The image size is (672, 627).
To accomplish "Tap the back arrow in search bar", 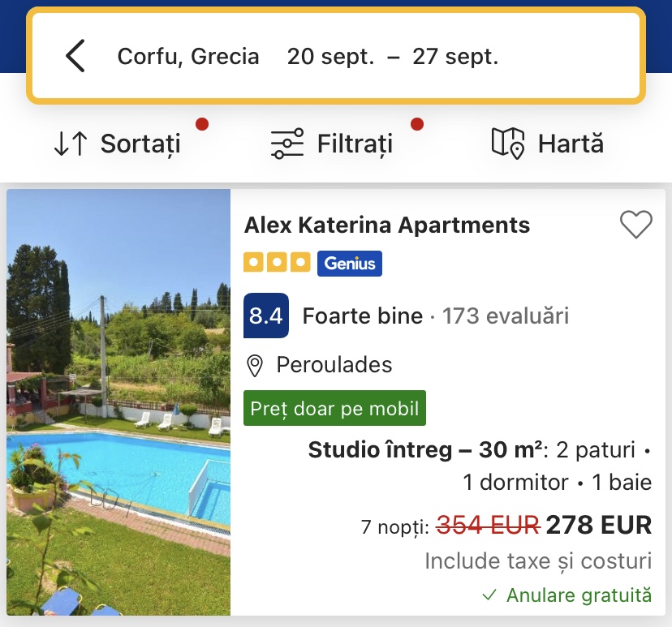I will point(75,56).
